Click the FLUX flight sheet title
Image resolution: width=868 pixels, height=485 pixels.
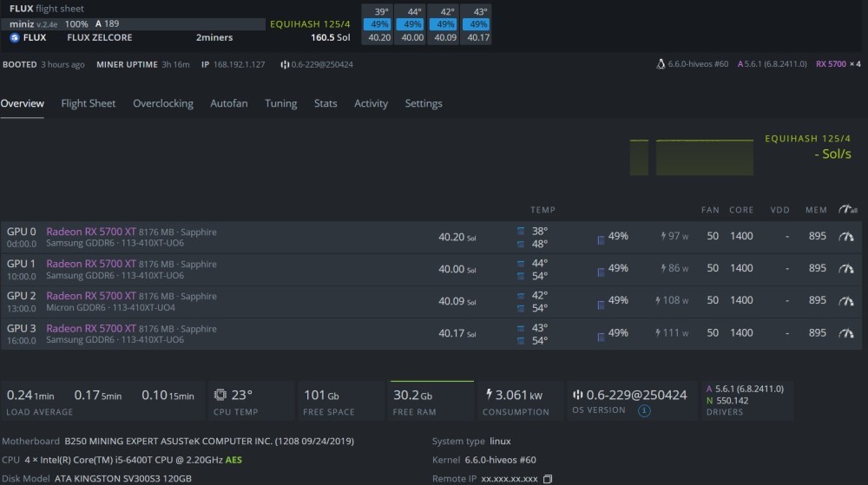click(47, 9)
